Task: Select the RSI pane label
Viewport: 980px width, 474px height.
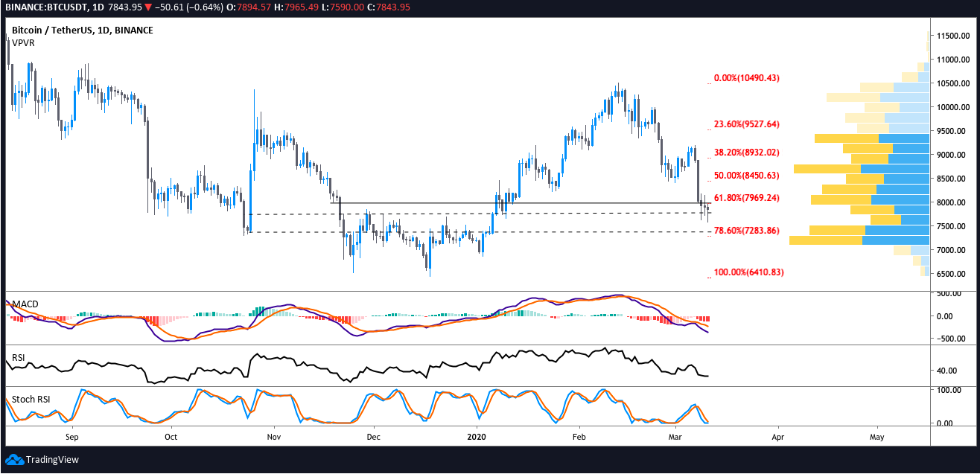Action: coord(19,358)
